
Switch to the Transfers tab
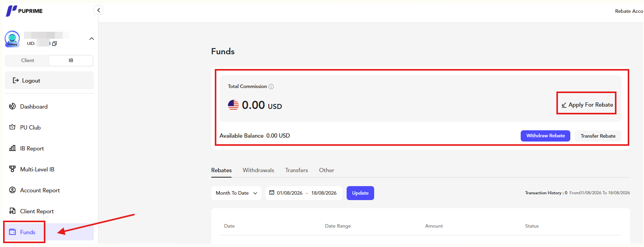tap(297, 170)
